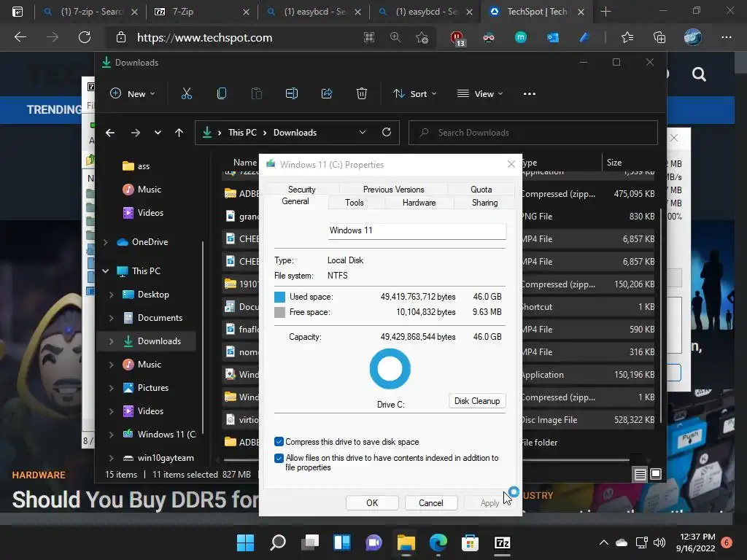The width and height of the screenshot is (747, 560).
Task: Click OK in Properties dialog
Action: pos(372,503)
